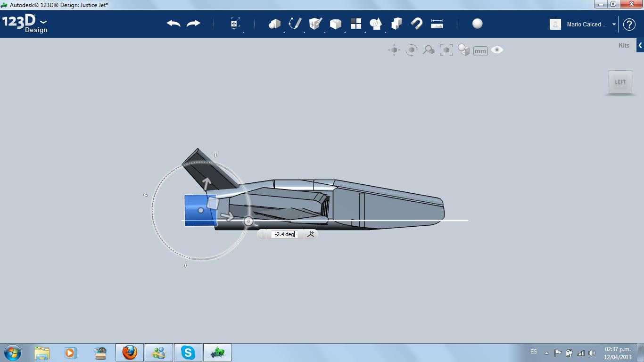Open the Sketch tools menu
The image size is (644, 362).
click(x=295, y=24)
